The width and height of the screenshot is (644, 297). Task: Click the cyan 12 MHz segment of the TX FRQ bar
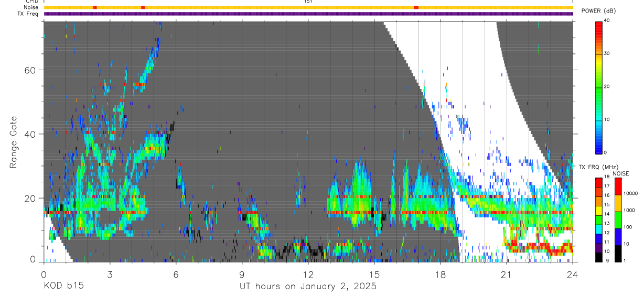[x=599, y=229]
